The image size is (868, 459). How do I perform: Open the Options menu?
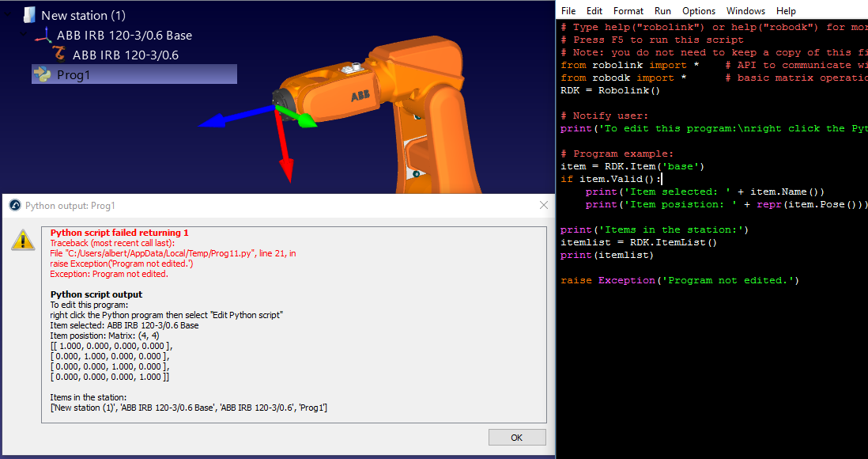point(698,11)
